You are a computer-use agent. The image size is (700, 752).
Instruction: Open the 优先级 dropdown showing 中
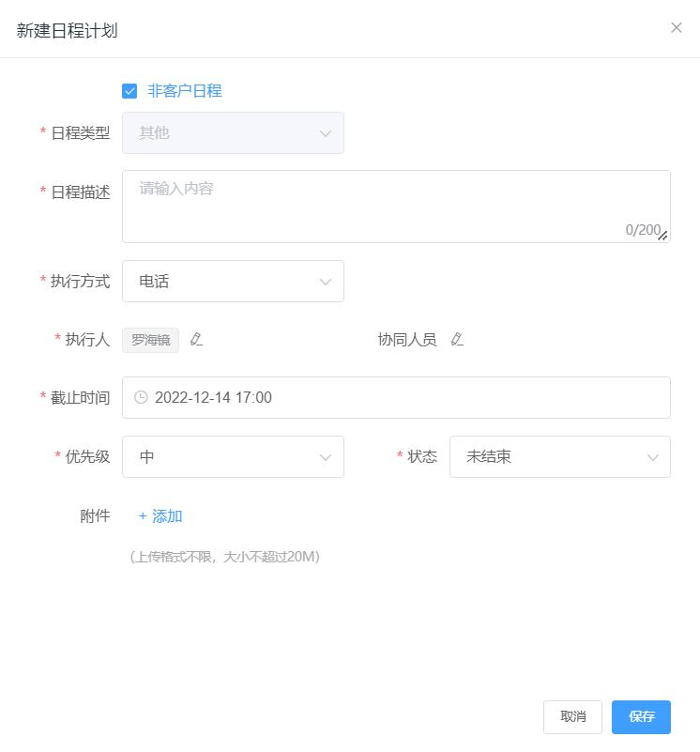(x=233, y=456)
